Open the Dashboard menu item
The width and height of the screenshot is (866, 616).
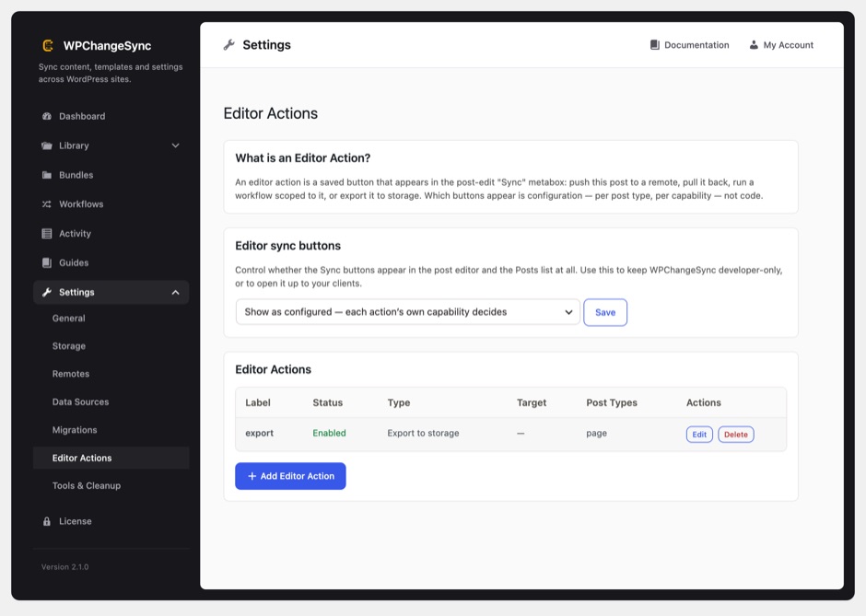tap(111, 116)
